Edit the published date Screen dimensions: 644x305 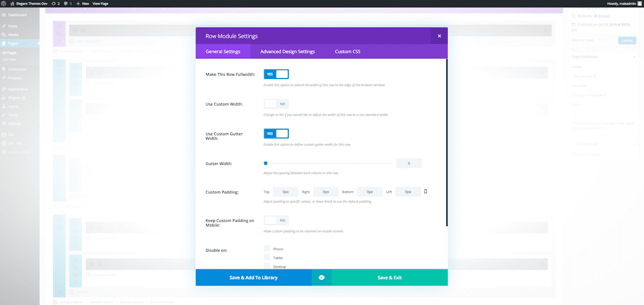(574, 29)
